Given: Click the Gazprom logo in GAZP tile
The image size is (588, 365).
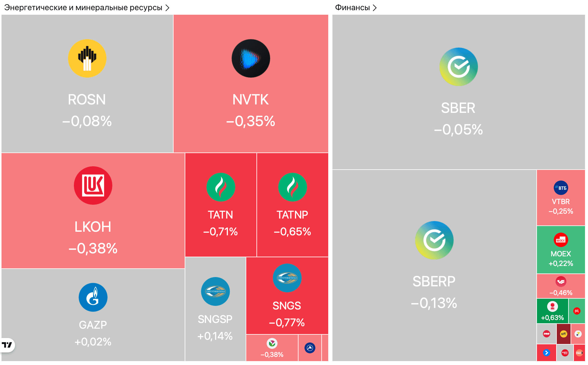Looking at the screenshot, I should (93, 297).
